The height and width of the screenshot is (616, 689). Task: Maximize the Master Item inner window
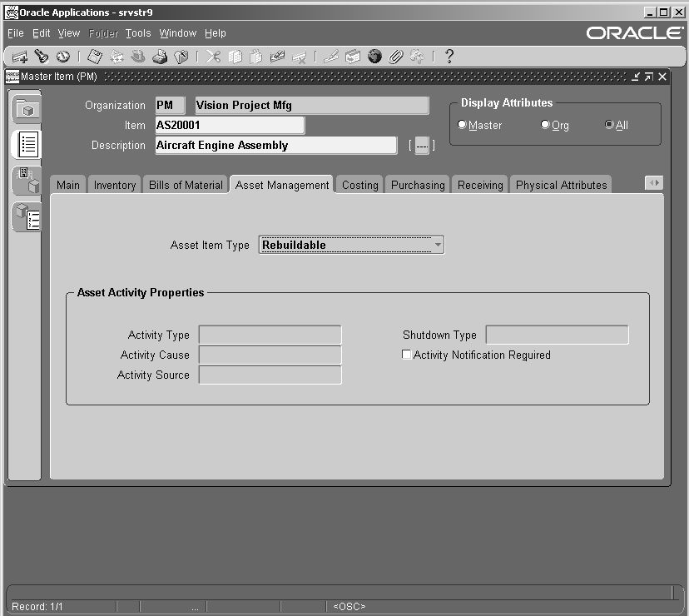point(648,77)
